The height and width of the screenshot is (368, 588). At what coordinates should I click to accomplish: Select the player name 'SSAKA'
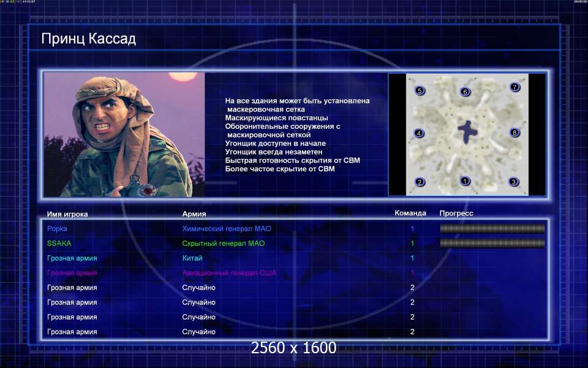[59, 243]
